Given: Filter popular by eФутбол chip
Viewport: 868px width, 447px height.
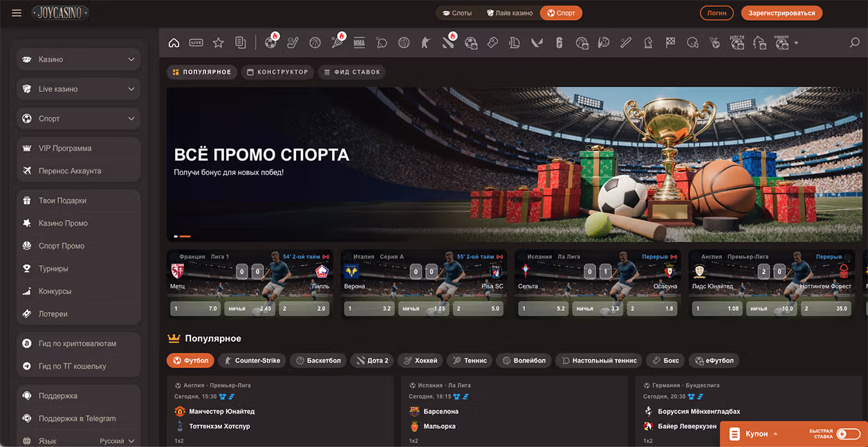Looking at the screenshot, I should click(714, 361).
